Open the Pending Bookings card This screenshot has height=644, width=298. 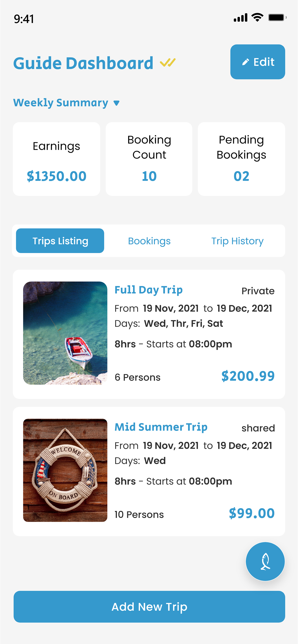tap(241, 159)
